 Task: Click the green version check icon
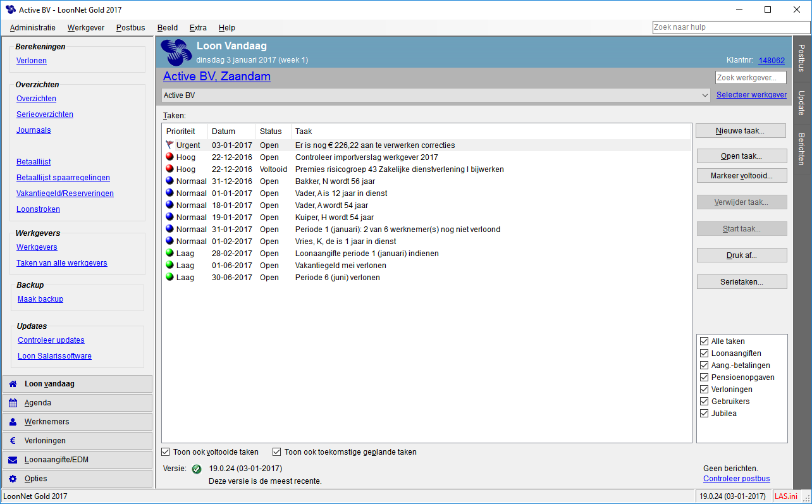(x=196, y=469)
